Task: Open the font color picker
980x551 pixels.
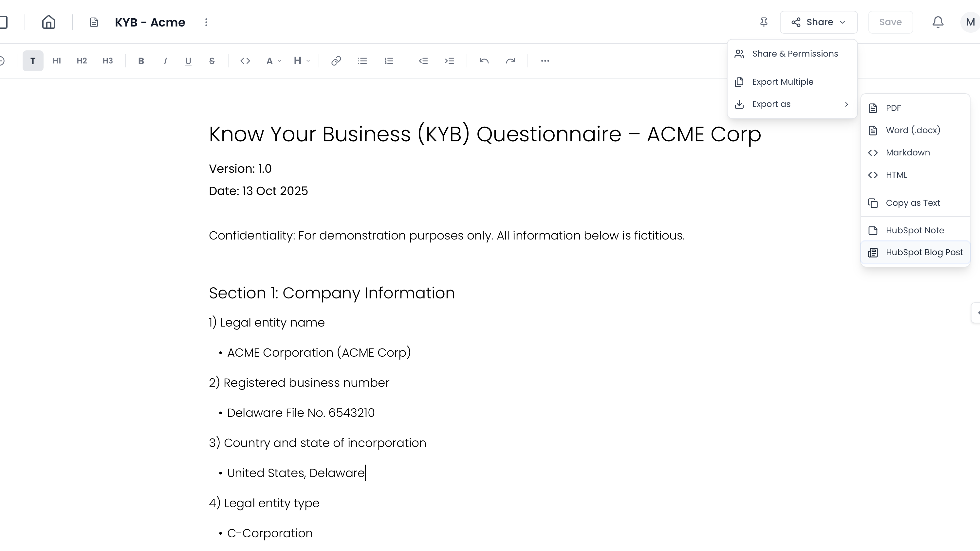Action: (272, 61)
